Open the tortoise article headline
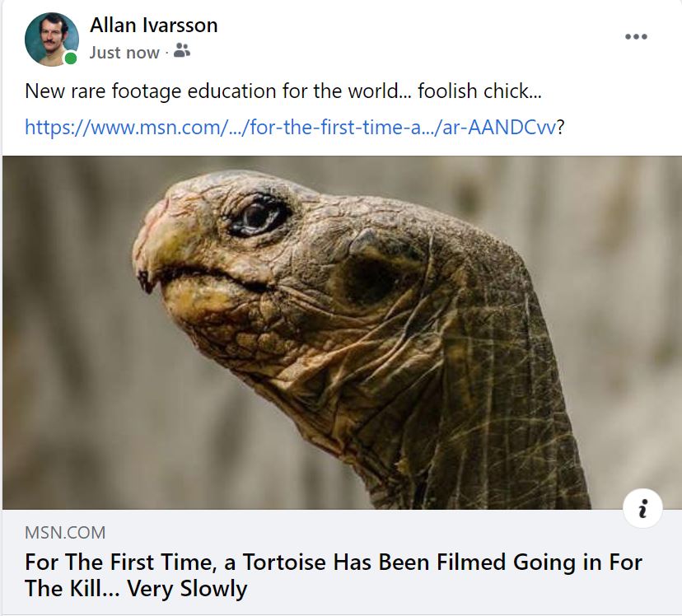This screenshot has width=682, height=616. 333,563
